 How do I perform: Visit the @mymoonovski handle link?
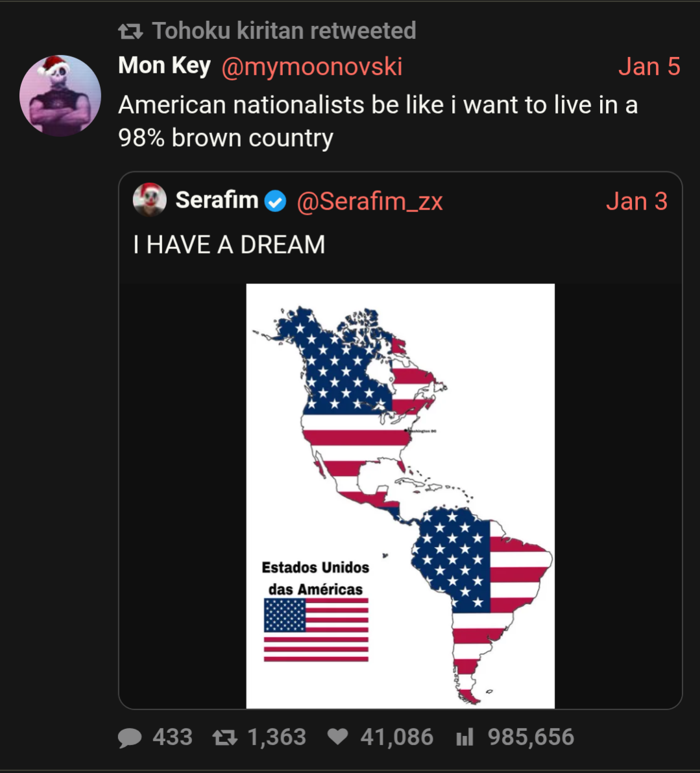pos(311,67)
